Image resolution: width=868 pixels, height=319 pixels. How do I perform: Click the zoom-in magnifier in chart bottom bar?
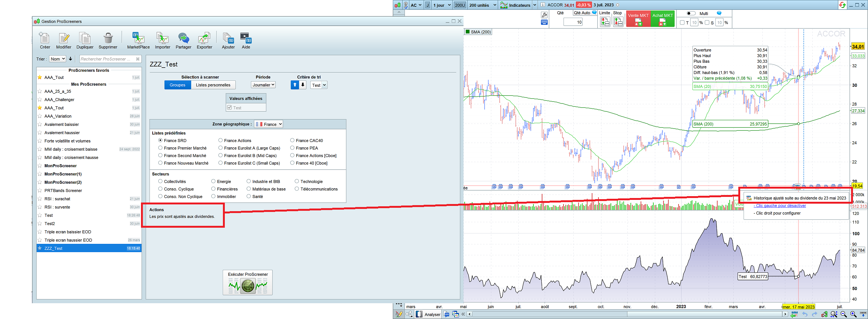pyautogui.click(x=853, y=314)
